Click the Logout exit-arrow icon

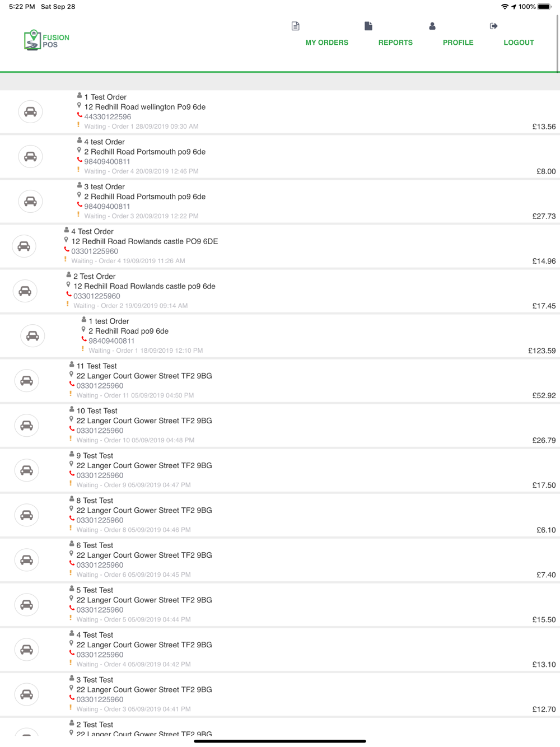[x=493, y=26]
